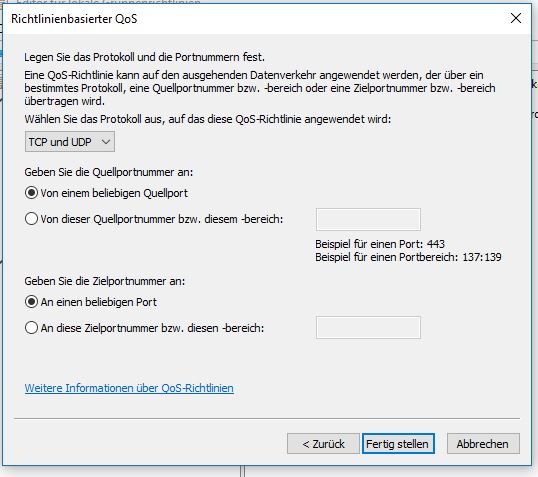
Task: Click the Geben Sie die Zielportnummer an label
Action: 105,281
